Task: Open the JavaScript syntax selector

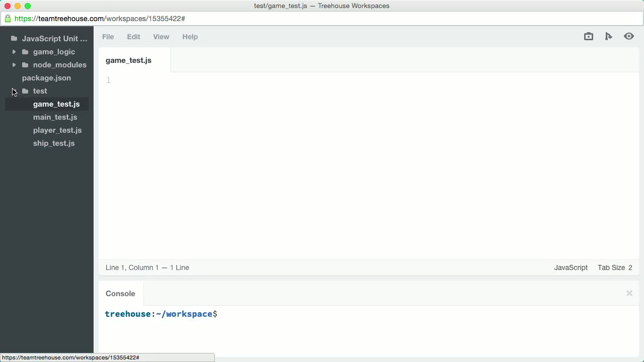Action: tap(571, 267)
